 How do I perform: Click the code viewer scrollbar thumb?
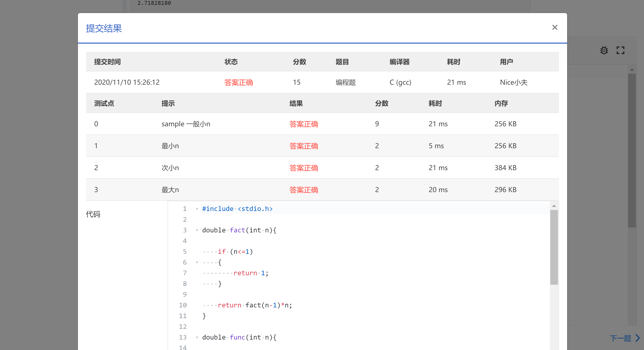click(x=554, y=247)
